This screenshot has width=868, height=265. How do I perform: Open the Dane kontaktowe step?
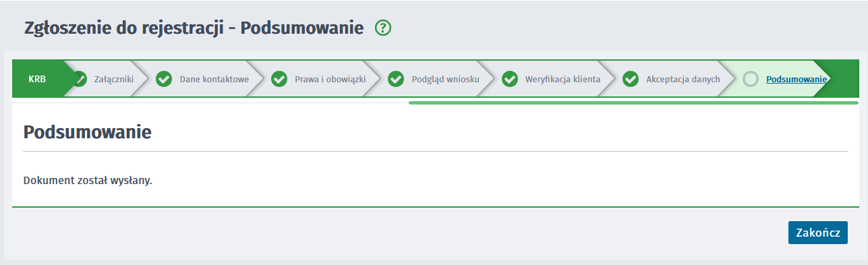pyautogui.click(x=214, y=79)
